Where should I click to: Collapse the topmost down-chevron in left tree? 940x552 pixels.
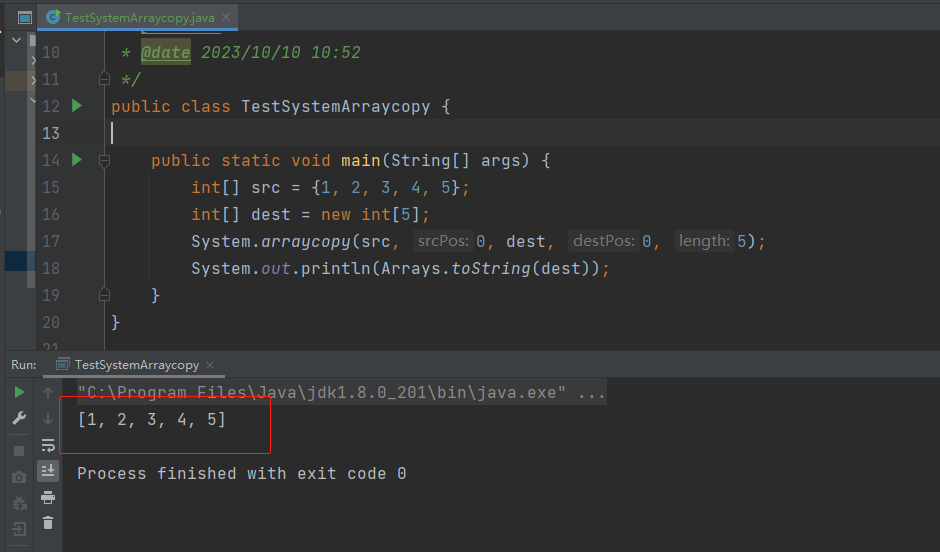coord(16,40)
